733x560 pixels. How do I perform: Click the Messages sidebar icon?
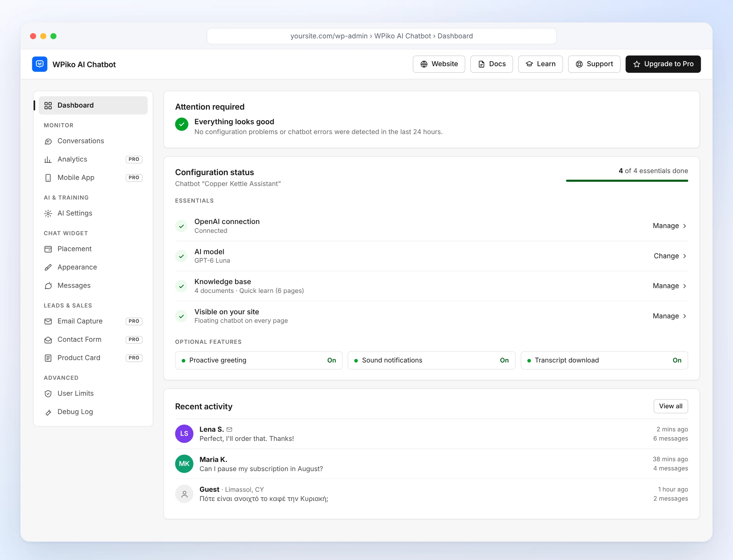[48, 286]
